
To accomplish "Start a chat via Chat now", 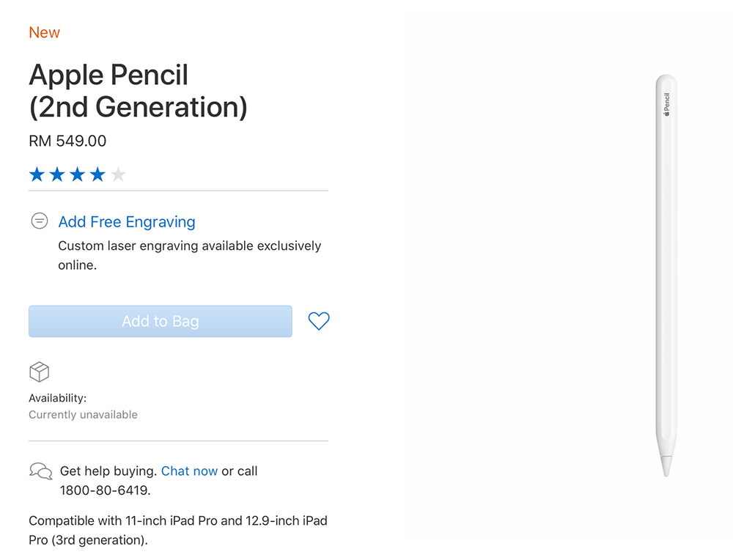I will tap(189, 471).
